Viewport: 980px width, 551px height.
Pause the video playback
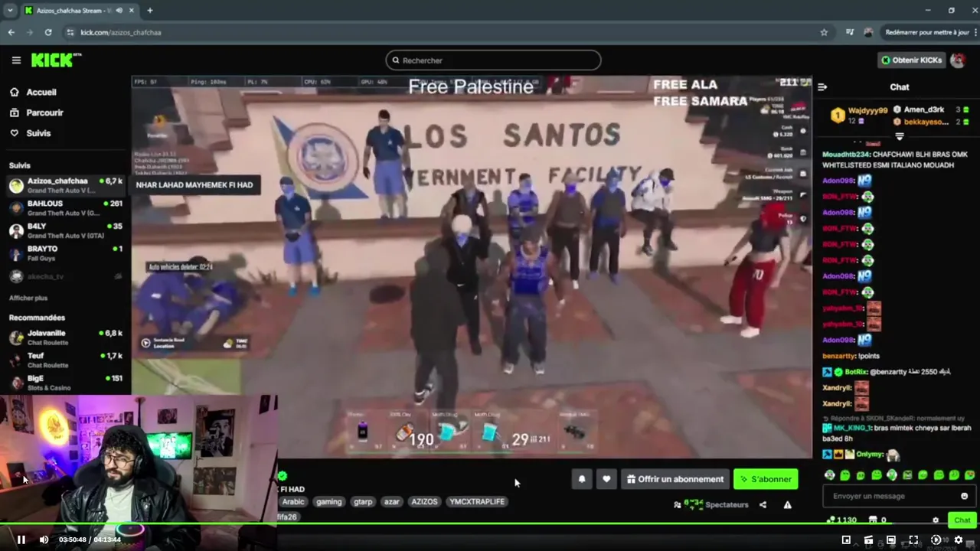pyautogui.click(x=21, y=540)
